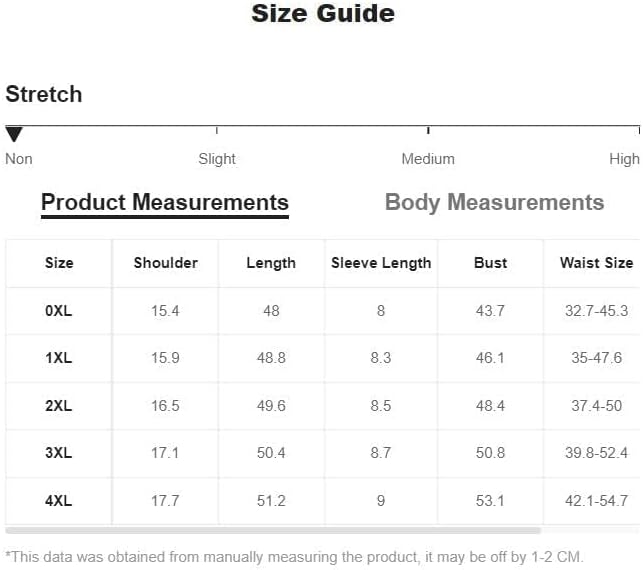Screen dimensions: 643x570
Task: Click the Non label on stretch scale
Action: coord(19,159)
